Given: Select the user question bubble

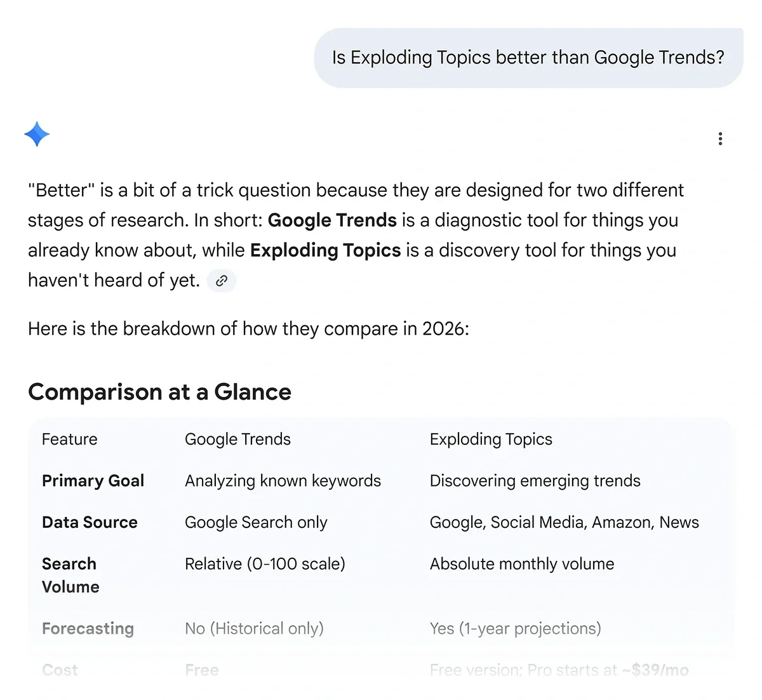Looking at the screenshot, I should pyautogui.click(x=528, y=57).
